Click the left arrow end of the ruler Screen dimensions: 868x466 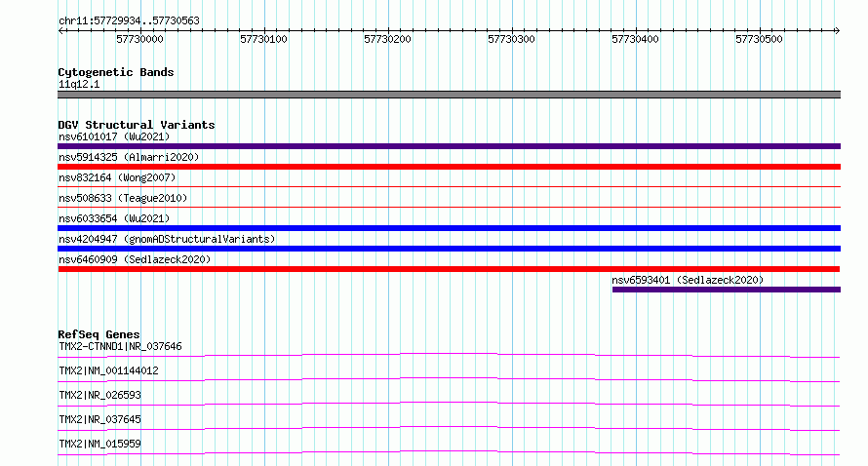[60, 31]
